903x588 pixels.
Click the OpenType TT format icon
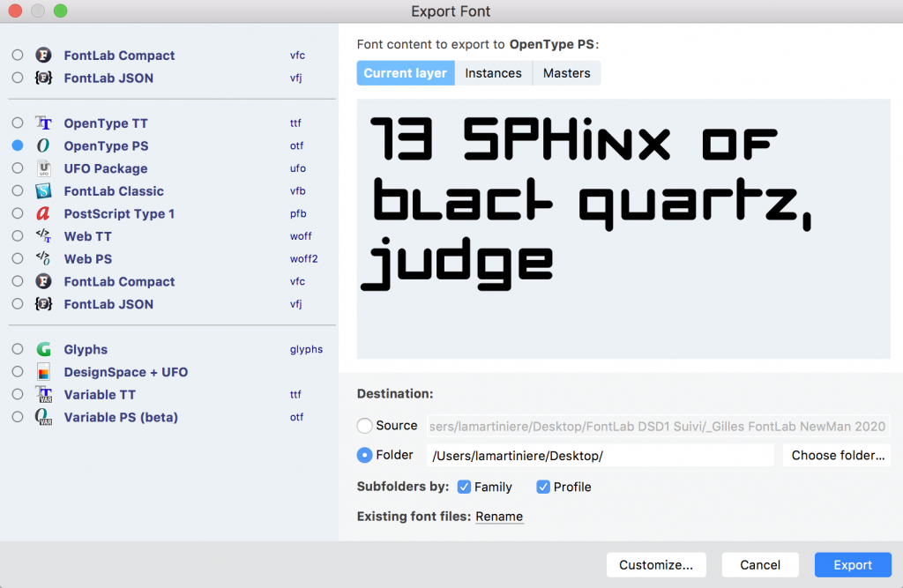[x=43, y=123]
